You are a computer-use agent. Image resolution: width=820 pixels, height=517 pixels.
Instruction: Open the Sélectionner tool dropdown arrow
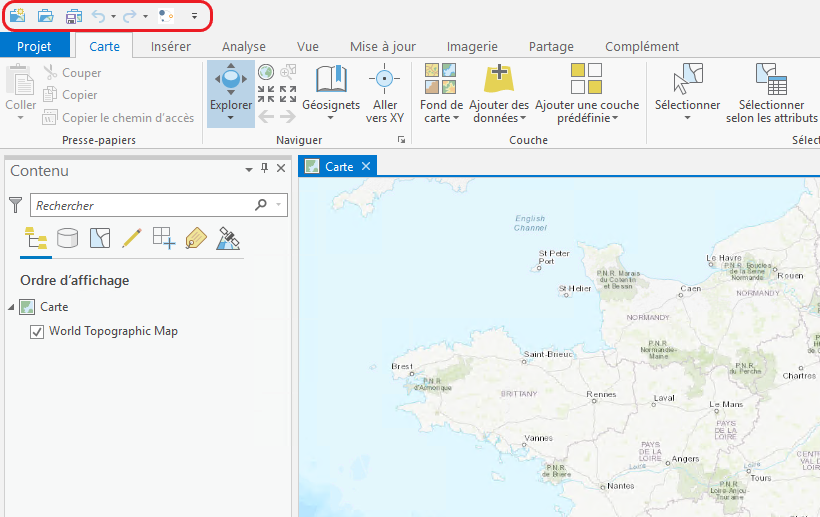(687, 118)
